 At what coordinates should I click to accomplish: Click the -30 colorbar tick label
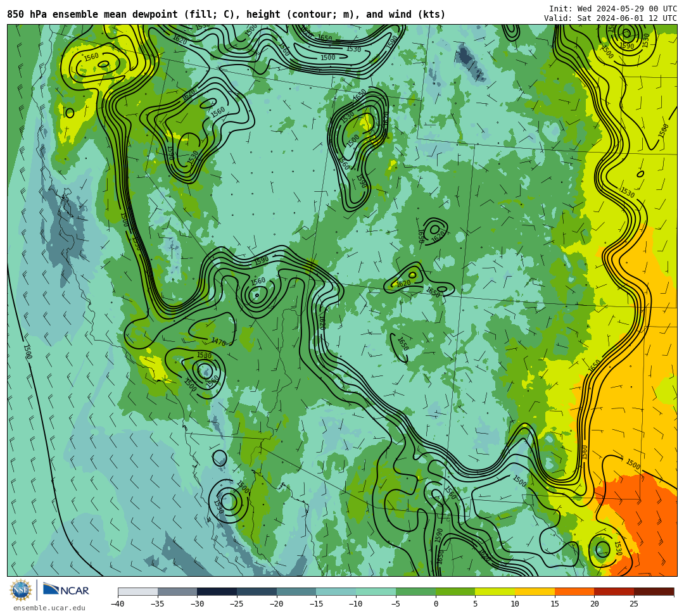(x=197, y=604)
